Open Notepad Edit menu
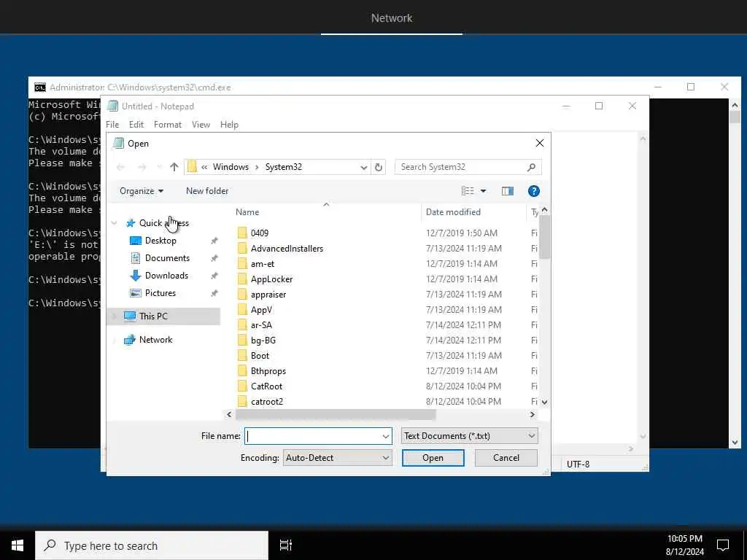 click(136, 125)
